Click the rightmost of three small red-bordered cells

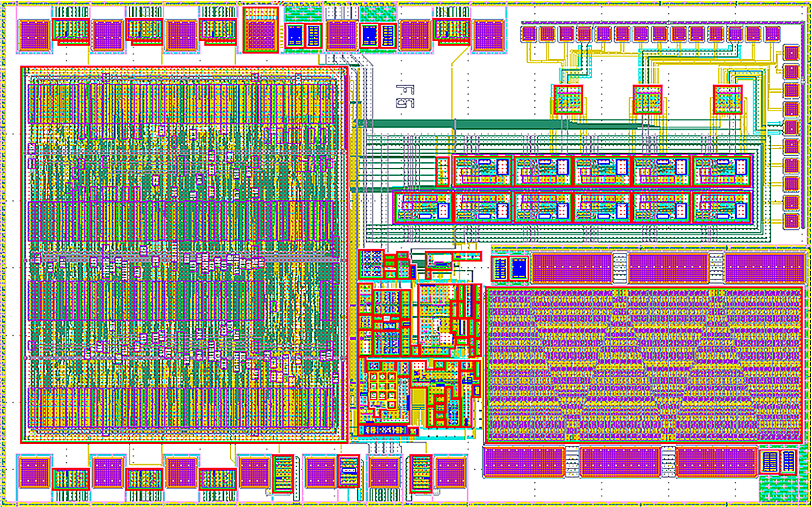point(728,100)
